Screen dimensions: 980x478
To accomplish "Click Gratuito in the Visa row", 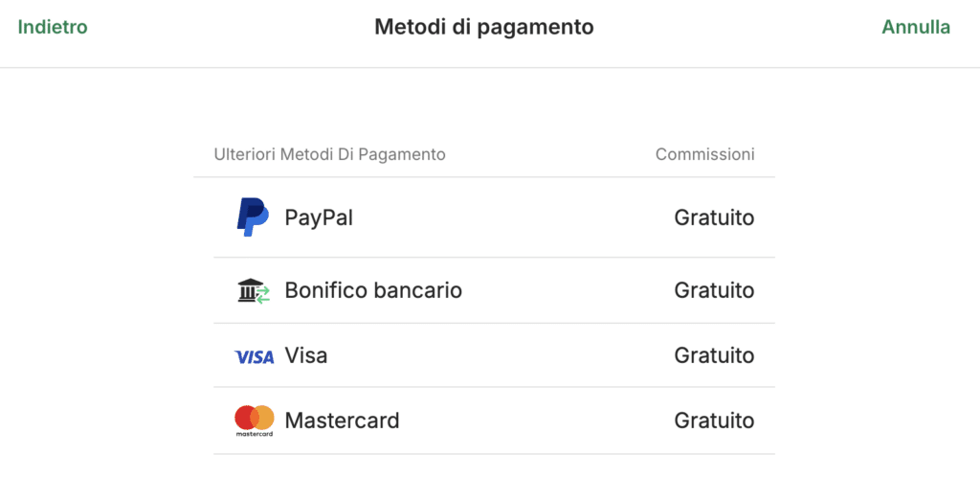I will (714, 355).
